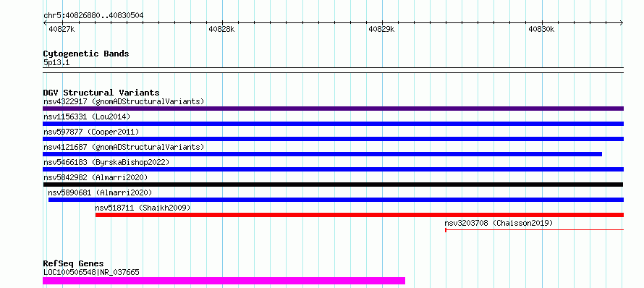The image size is (644, 288).
Task: Select the nsv5842982 (Almarri2020) label
Action: click(x=96, y=178)
